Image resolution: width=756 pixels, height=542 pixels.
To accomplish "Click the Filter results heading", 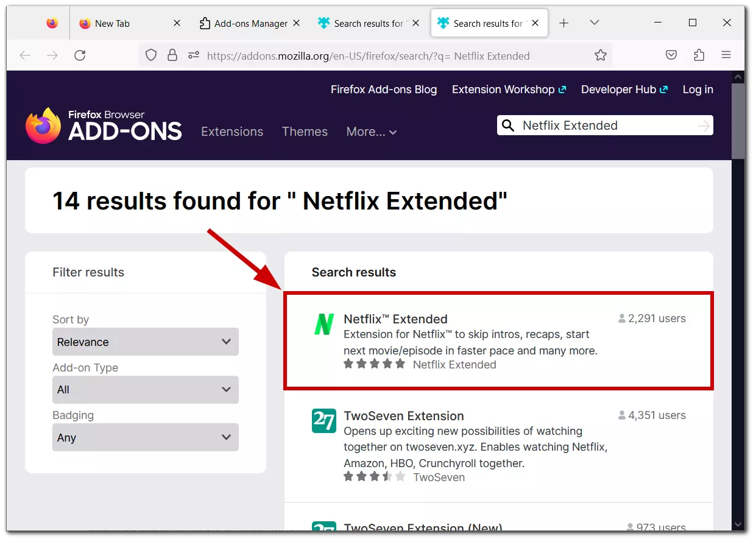I will [88, 272].
